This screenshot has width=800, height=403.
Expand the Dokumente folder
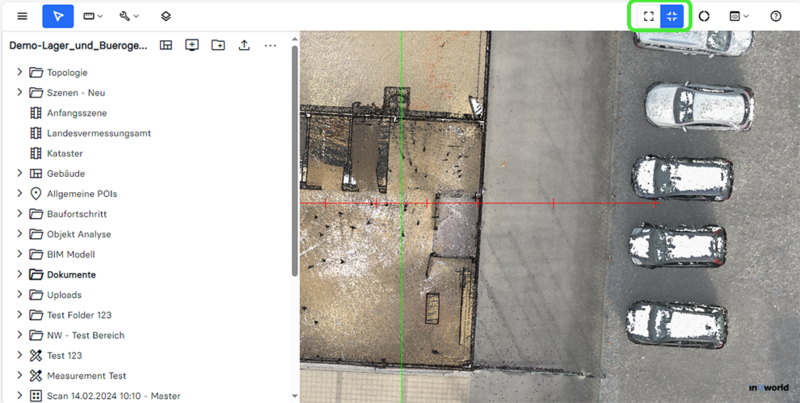[19, 274]
